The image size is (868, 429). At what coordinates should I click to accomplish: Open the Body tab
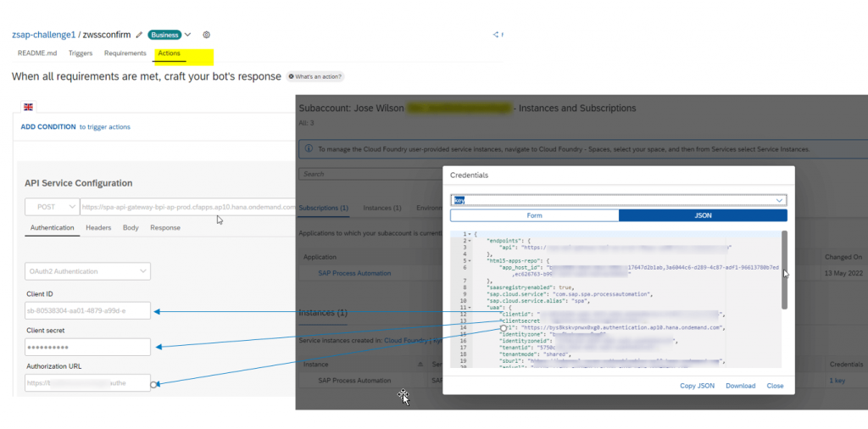[131, 227]
